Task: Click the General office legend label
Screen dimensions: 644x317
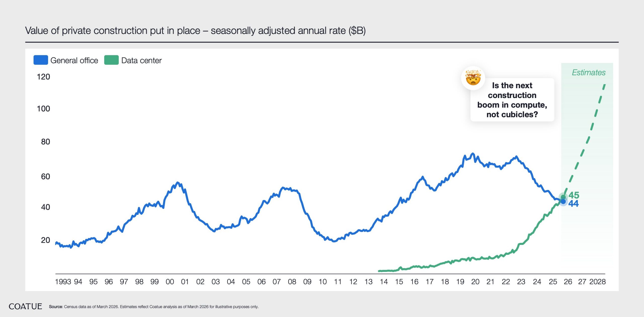Action: point(74,61)
